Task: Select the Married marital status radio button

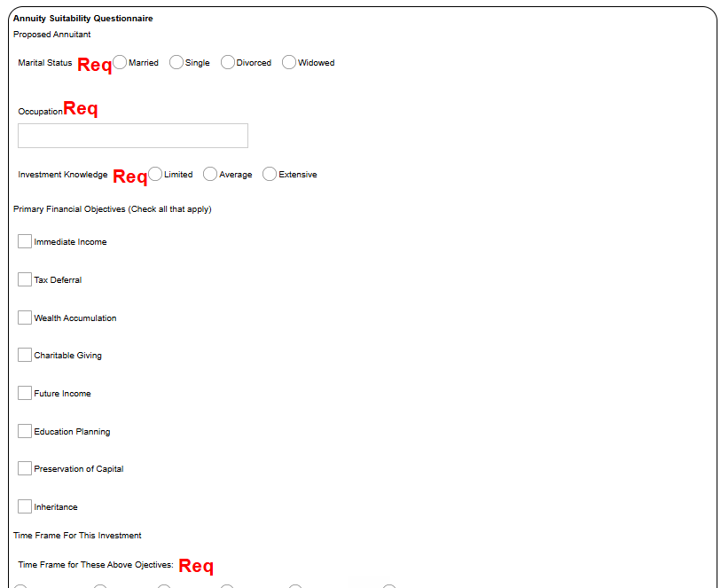Action: (120, 62)
